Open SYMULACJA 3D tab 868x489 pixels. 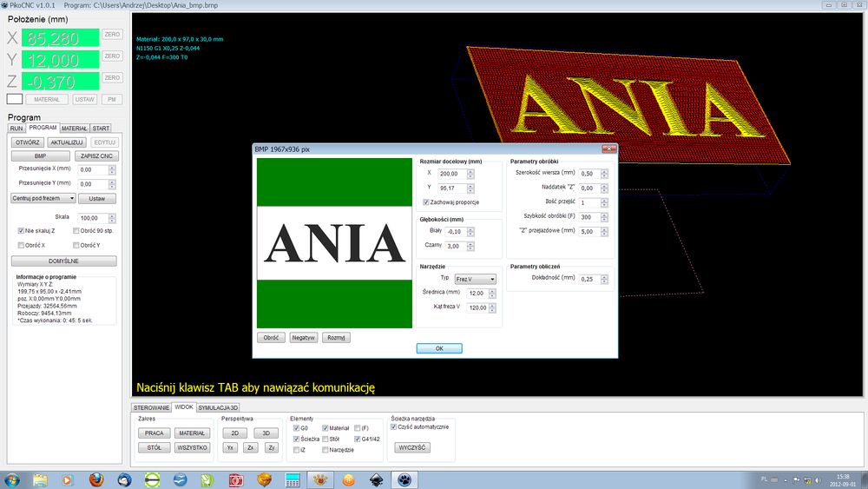point(218,407)
